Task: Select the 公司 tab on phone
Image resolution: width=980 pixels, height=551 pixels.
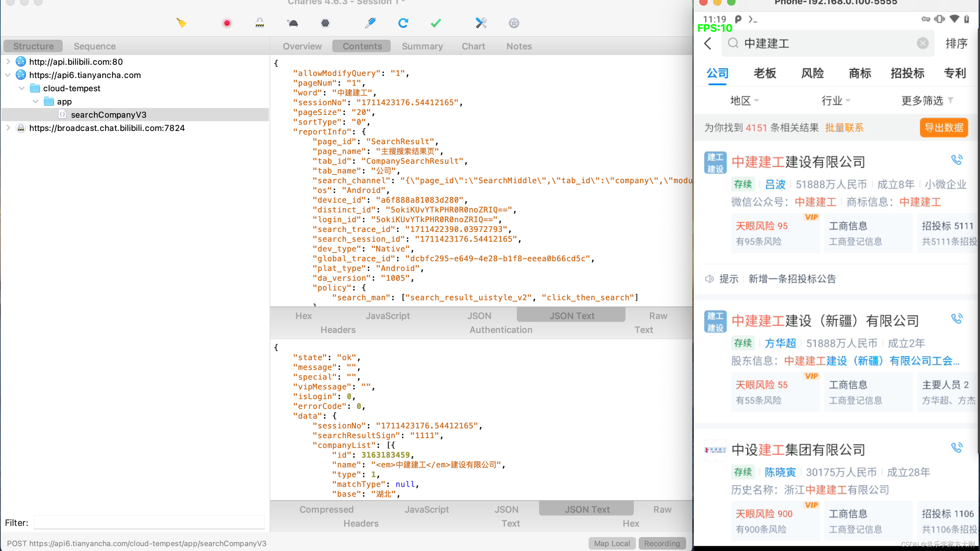Action: (x=717, y=73)
